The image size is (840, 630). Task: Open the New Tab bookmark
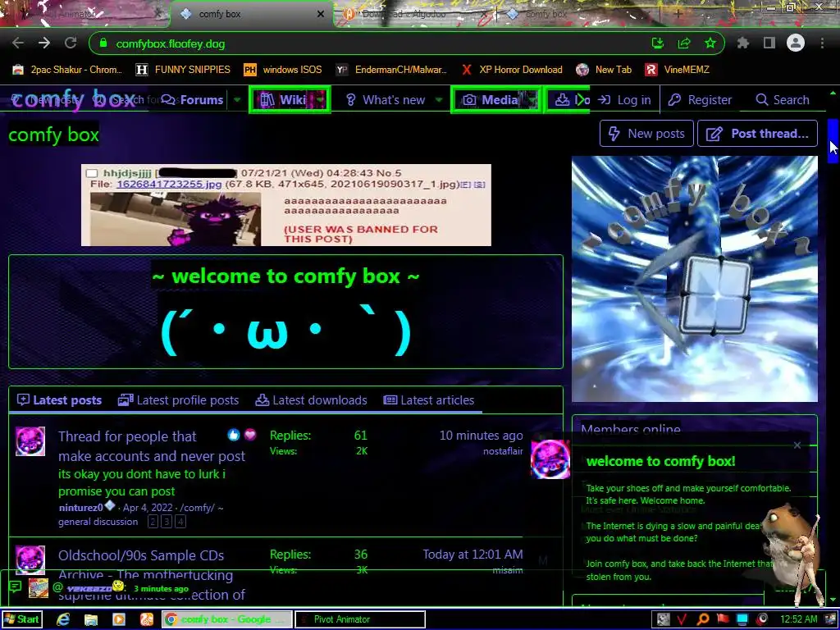[x=604, y=70]
